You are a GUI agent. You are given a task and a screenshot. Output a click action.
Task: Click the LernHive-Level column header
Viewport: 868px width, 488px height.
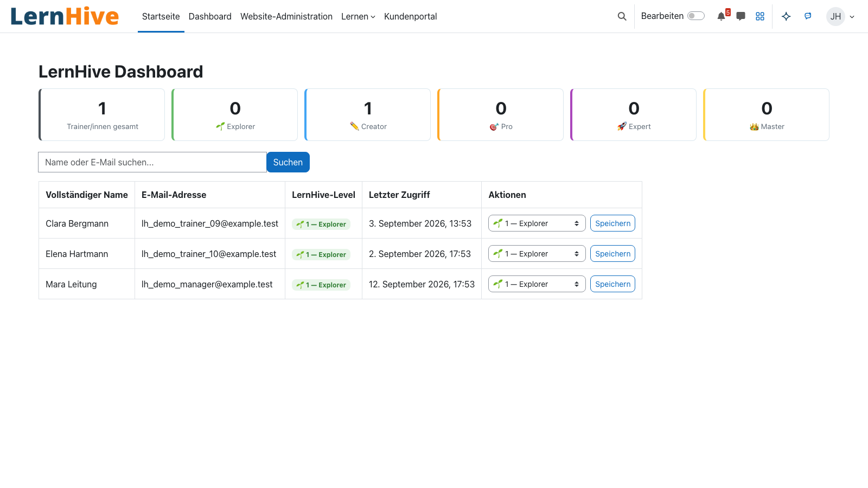[x=323, y=195]
